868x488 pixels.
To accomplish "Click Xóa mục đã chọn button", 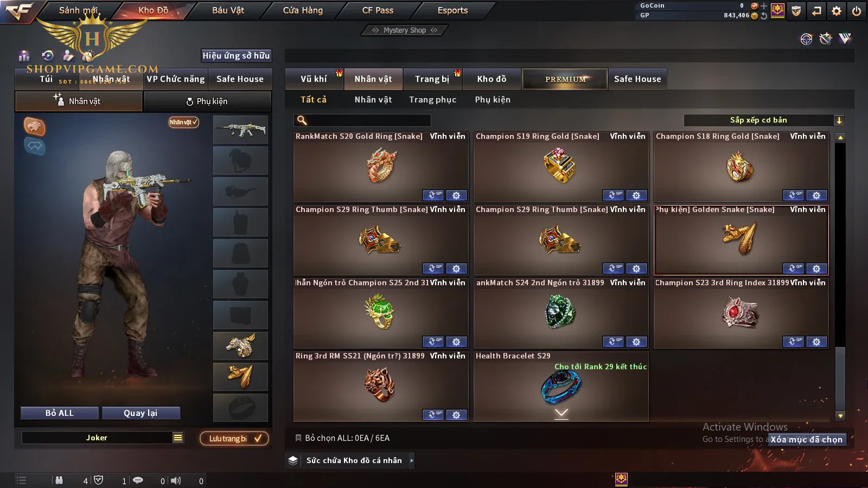I will pyautogui.click(x=807, y=439).
